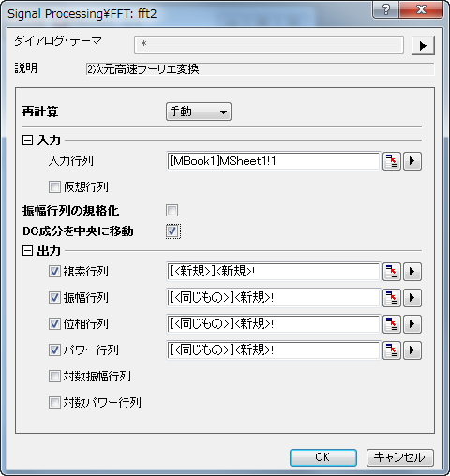Image resolution: width=450 pixels, height=476 pixels.
Task: Click the 入力行列 text field
Action: point(274,161)
